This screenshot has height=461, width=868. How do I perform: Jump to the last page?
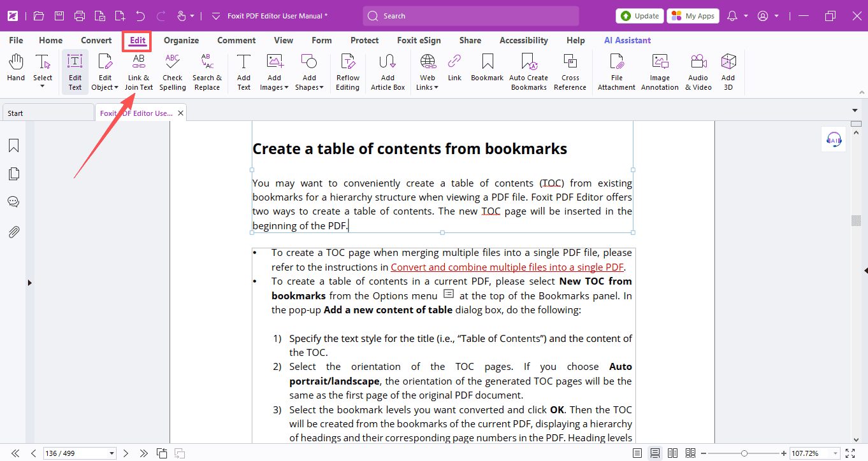[x=144, y=453]
